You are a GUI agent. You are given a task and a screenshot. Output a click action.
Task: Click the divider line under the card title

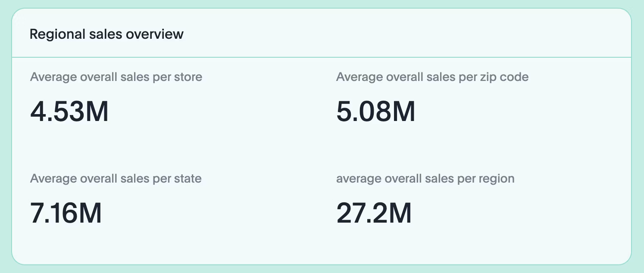(322, 57)
